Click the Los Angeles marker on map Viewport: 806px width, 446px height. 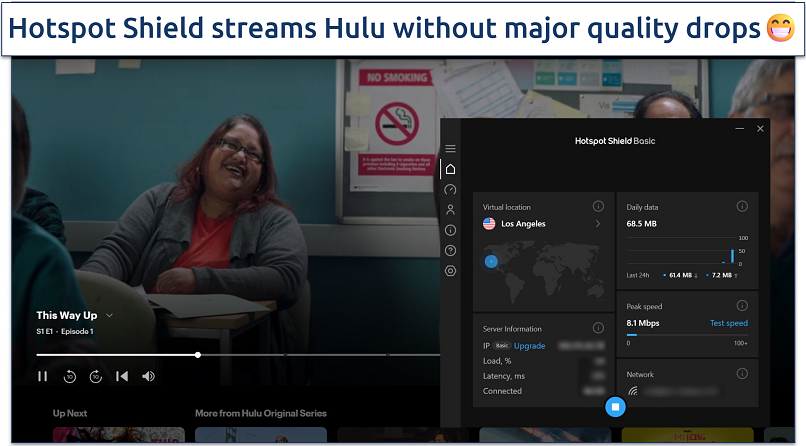click(x=491, y=262)
